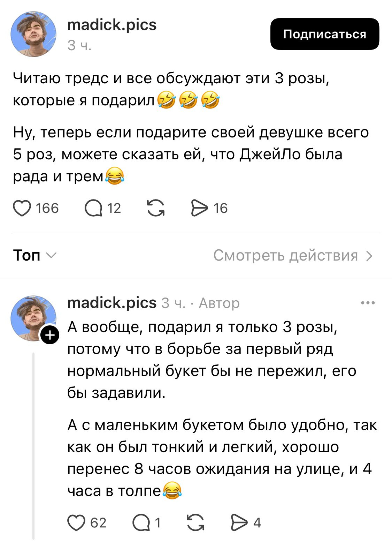The width and height of the screenshot is (392, 542).
Task: Tap the reply text about the small bouquet
Action: 222,458
